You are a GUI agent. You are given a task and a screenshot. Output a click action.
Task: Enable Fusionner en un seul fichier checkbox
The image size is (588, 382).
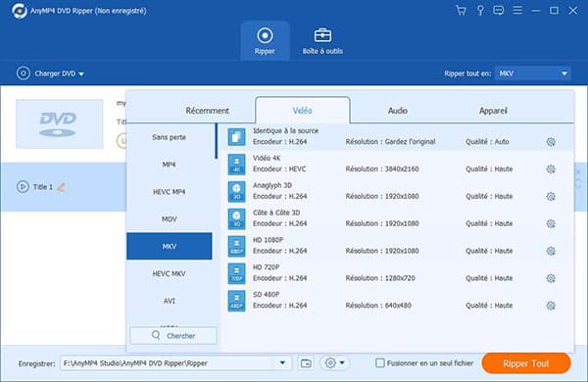click(380, 362)
